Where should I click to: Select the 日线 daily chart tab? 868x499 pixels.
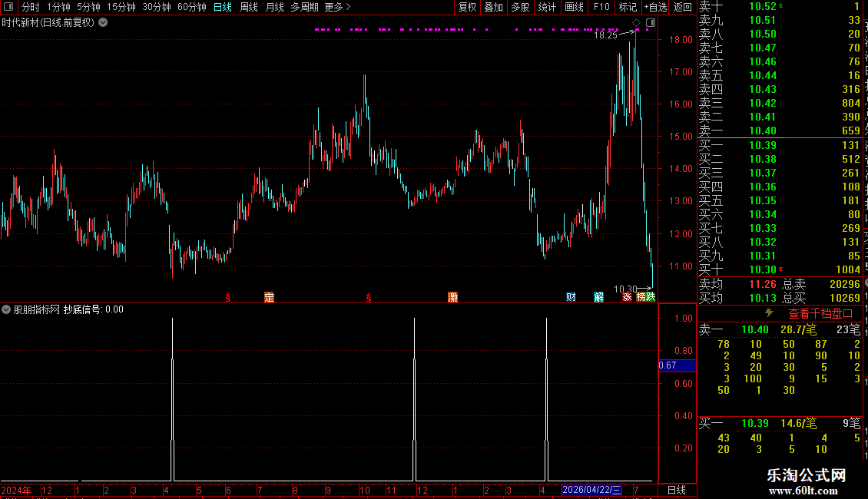[x=223, y=7]
